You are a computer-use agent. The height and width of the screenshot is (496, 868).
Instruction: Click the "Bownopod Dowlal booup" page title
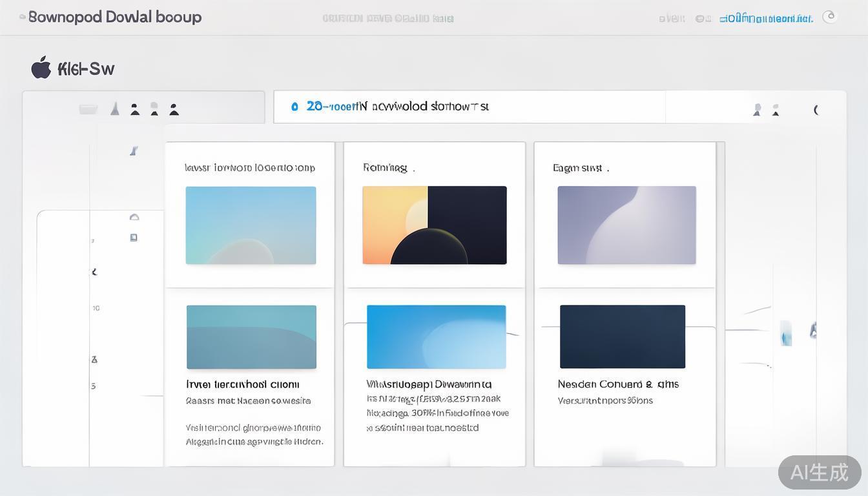pyautogui.click(x=115, y=17)
